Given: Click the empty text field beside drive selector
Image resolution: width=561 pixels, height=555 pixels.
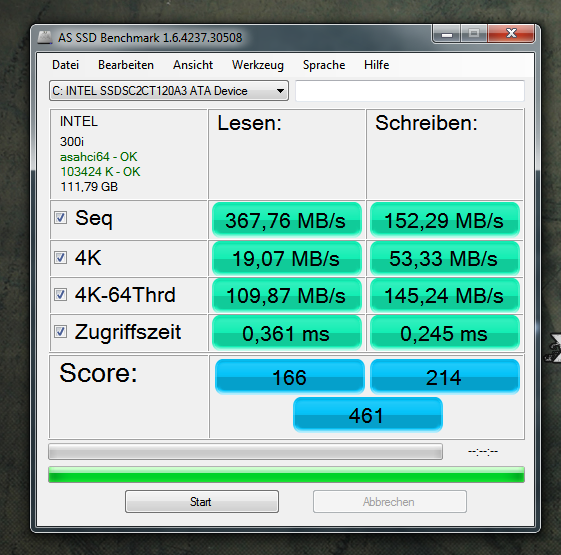Looking at the screenshot, I should pos(410,91).
